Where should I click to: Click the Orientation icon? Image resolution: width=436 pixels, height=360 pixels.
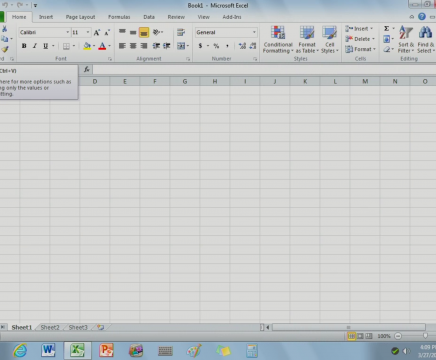(156, 32)
